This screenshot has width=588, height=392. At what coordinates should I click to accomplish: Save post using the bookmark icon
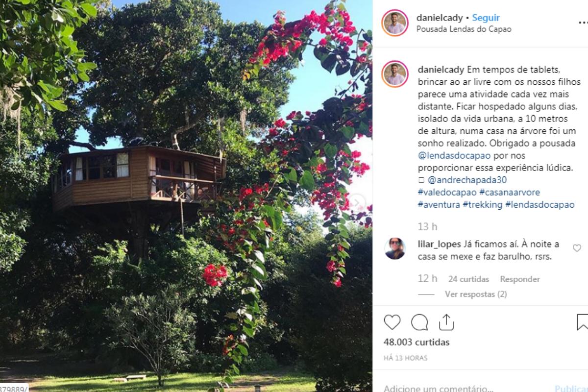click(582, 322)
